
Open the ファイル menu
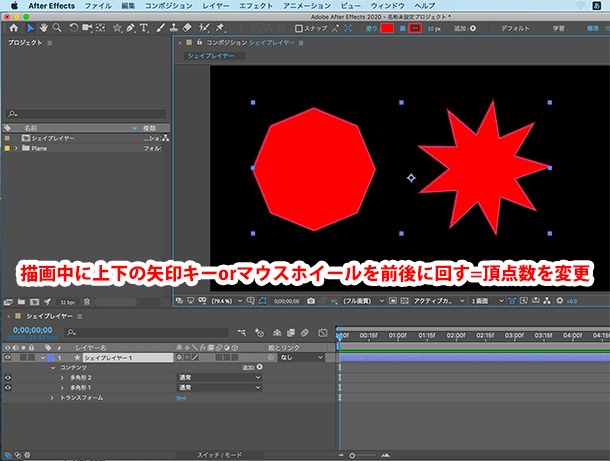pyautogui.click(x=98, y=6)
